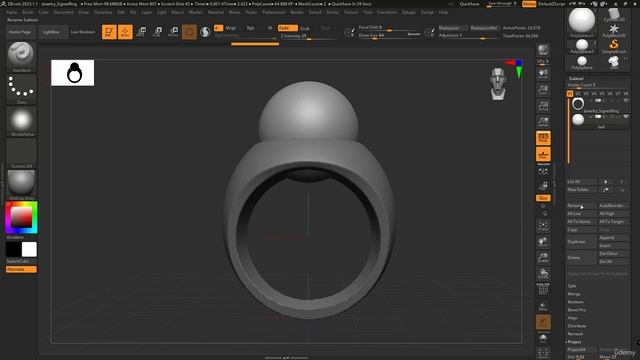Activate the Draw mode button

(x=125, y=32)
